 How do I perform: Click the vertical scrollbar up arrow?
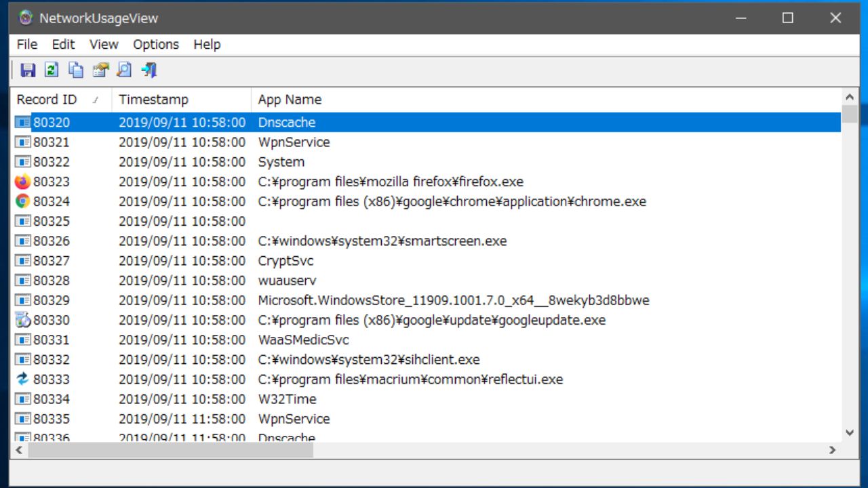(x=850, y=96)
